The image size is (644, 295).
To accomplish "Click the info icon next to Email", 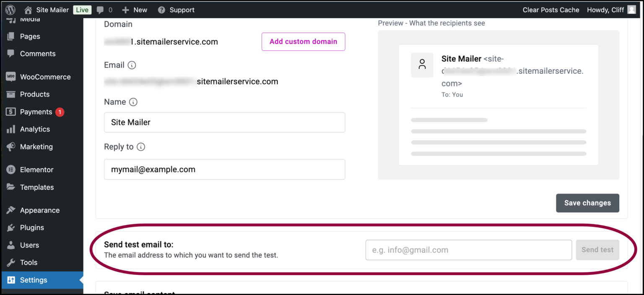I will coord(132,65).
